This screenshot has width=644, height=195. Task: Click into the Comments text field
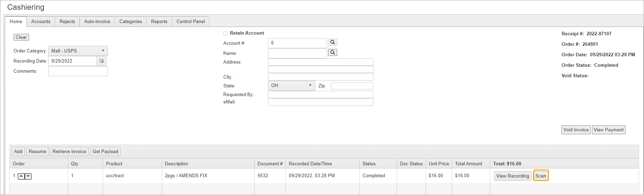coord(78,71)
